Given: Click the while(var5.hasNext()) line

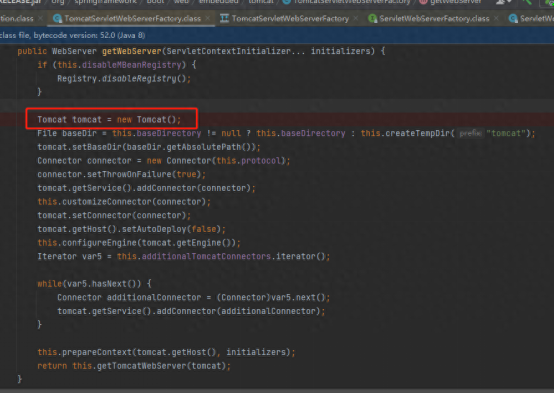Looking at the screenshot, I should [x=94, y=284].
